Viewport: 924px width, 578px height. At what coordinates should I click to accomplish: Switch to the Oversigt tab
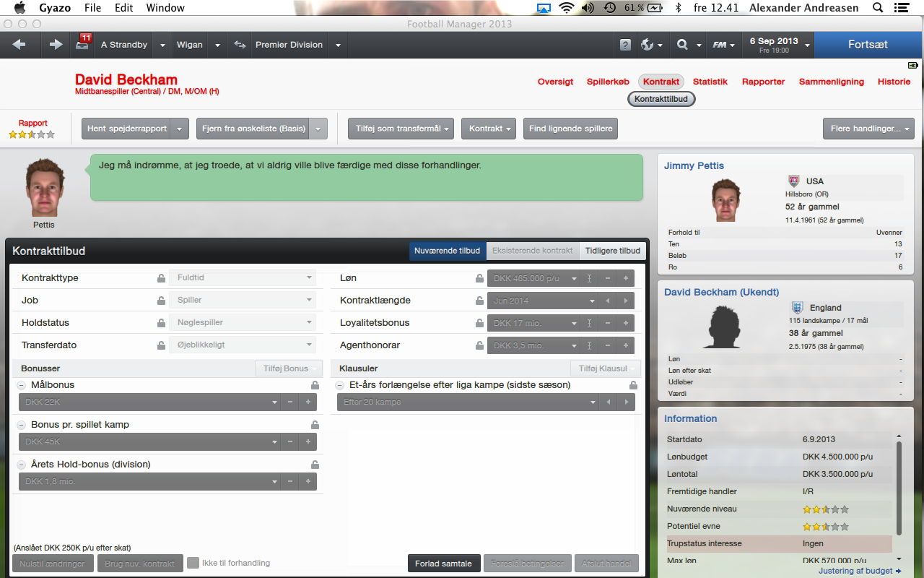555,82
